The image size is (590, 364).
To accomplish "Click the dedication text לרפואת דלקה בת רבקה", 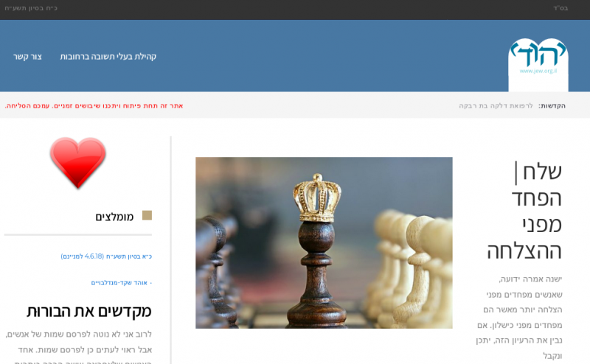I will click(x=496, y=106).
